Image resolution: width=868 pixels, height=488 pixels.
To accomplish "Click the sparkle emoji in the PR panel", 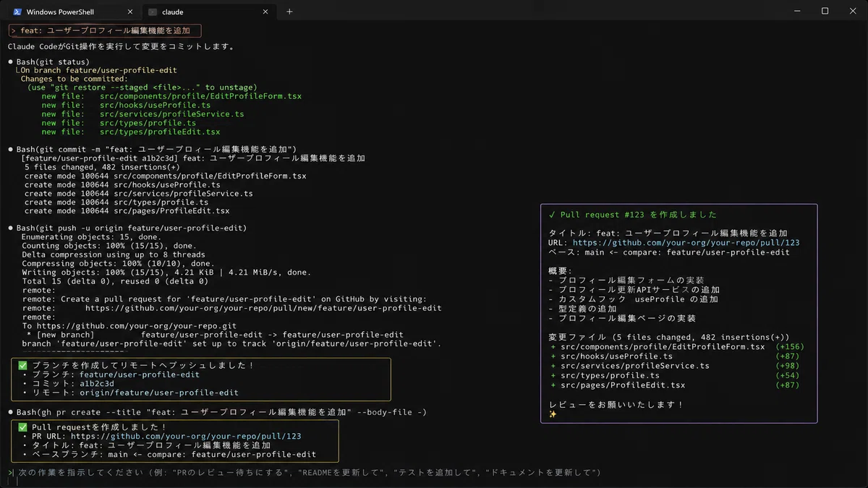I will click(553, 414).
